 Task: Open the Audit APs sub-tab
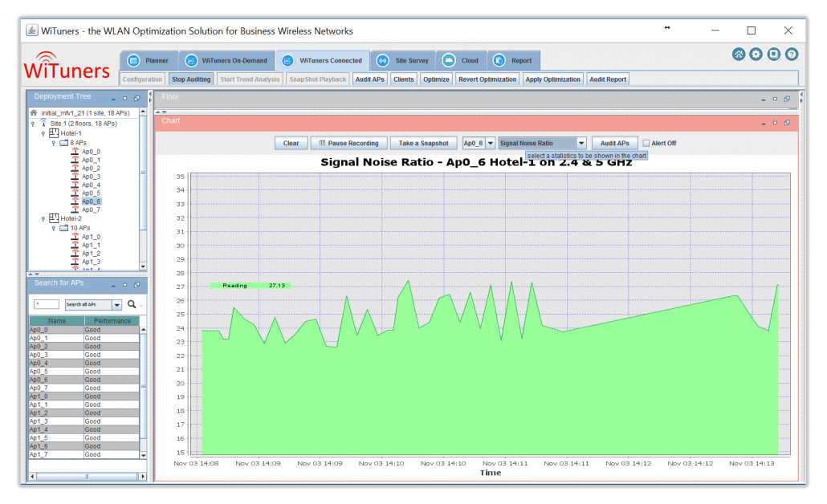pos(369,79)
